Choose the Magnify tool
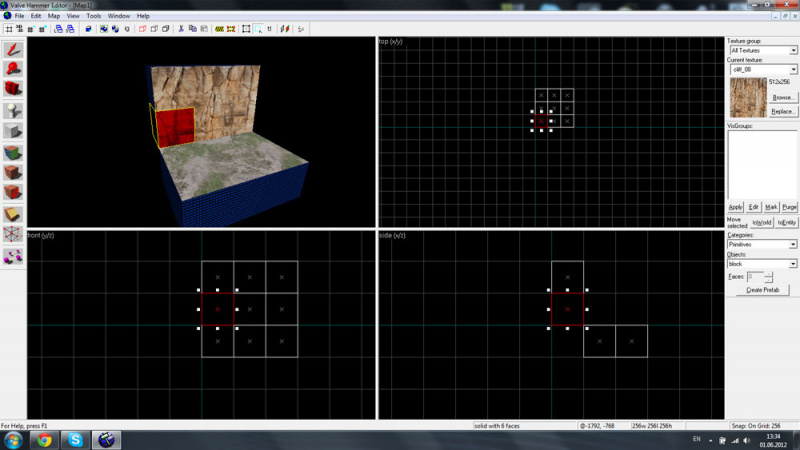800x450 pixels. coord(13,69)
